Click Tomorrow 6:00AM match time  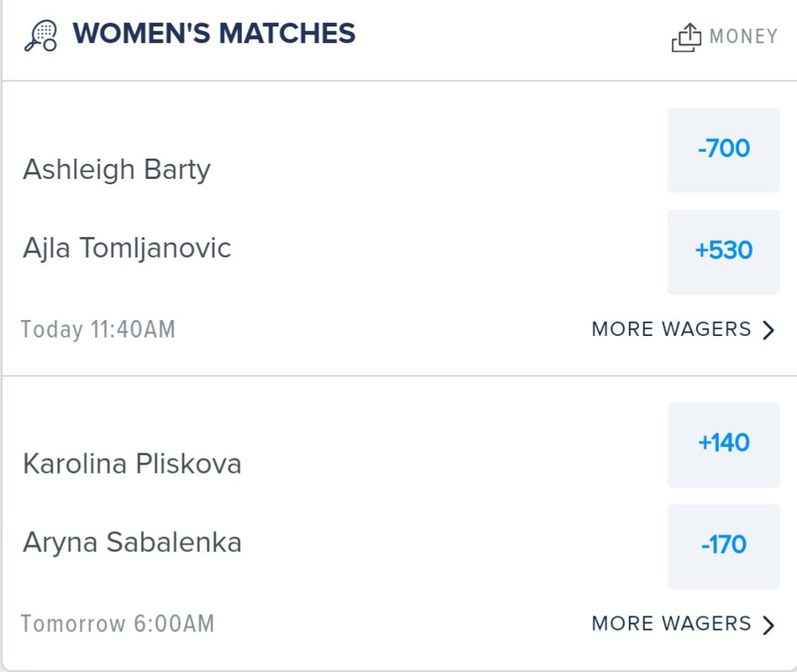118,624
